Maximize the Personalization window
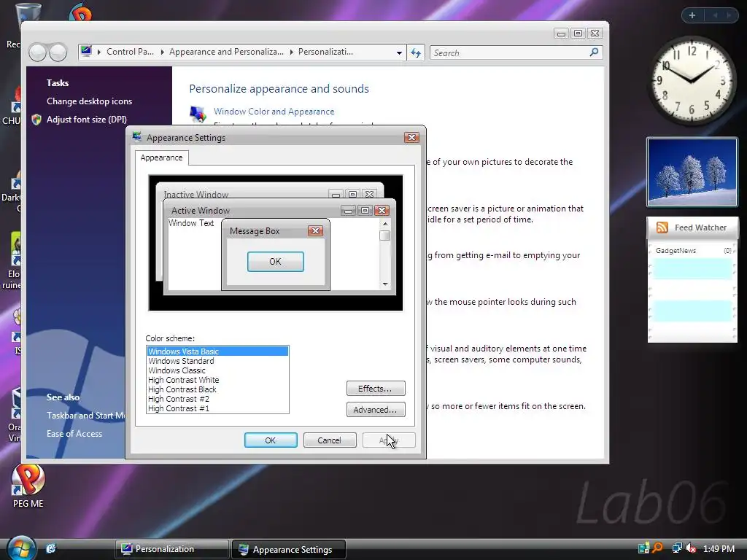 578,34
